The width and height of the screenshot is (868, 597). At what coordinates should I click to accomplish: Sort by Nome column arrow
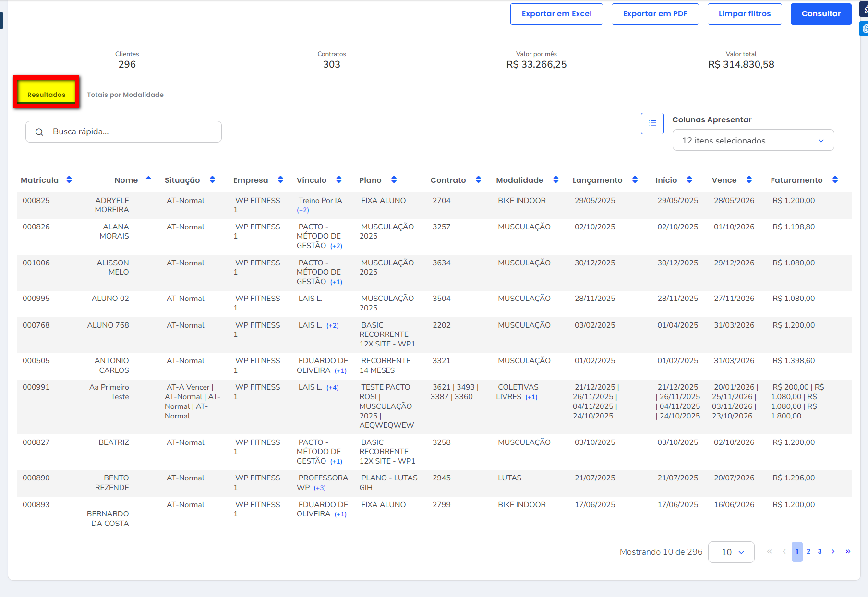pyautogui.click(x=148, y=179)
